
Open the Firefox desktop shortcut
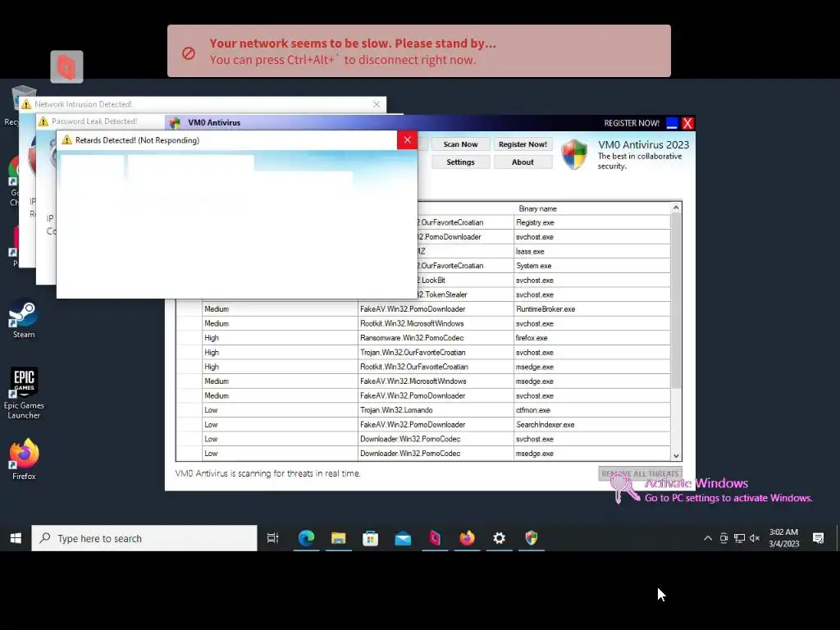[24, 459]
